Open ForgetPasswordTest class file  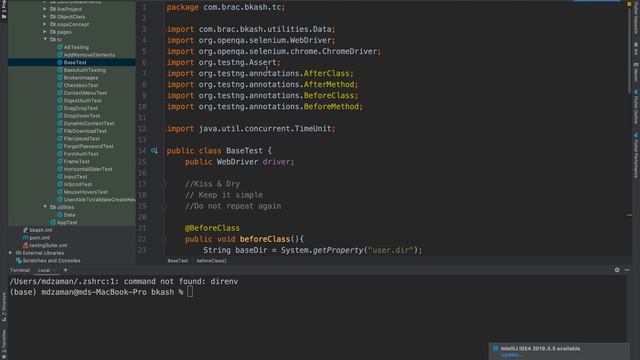click(88, 146)
